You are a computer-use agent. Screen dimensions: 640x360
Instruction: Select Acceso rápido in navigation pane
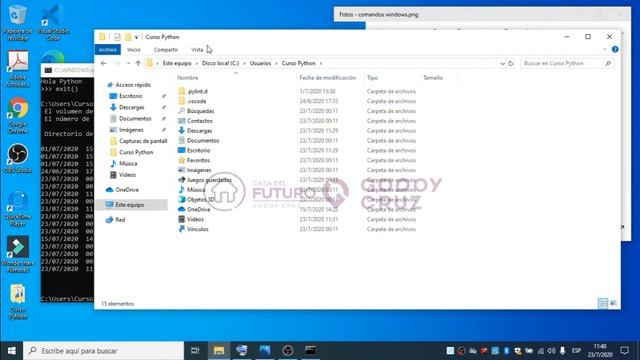(133, 85)
